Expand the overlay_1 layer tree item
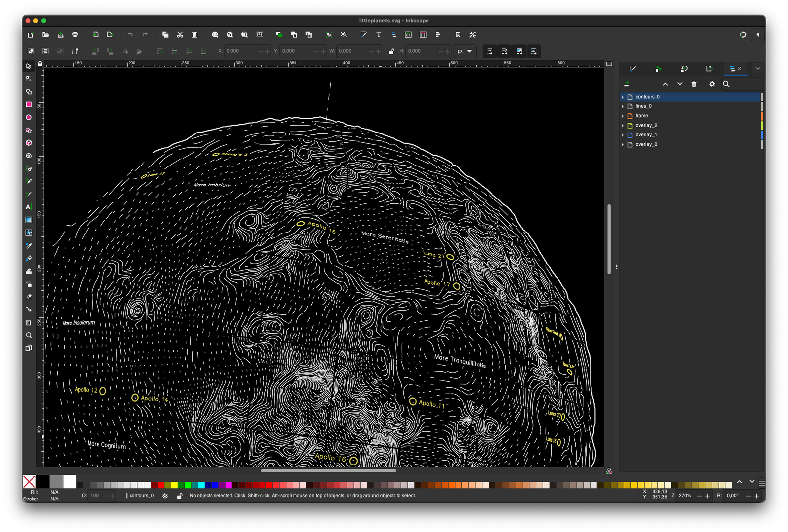 click(x=623, y=134)
